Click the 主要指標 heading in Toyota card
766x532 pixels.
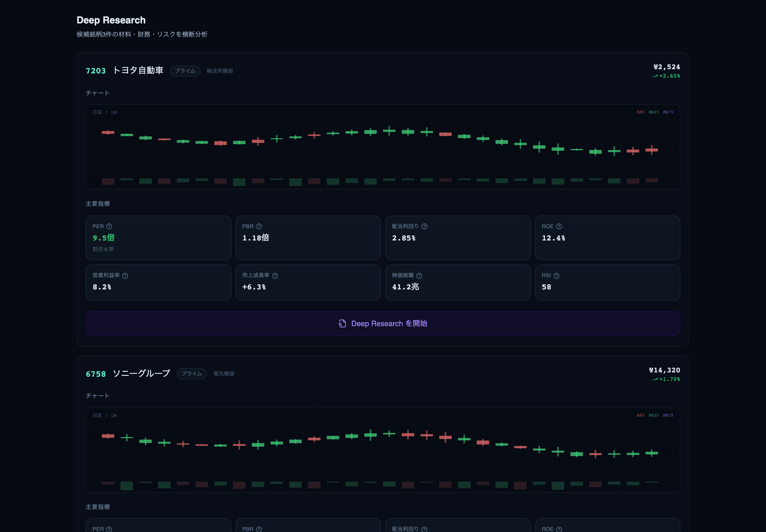click(98, 204)
